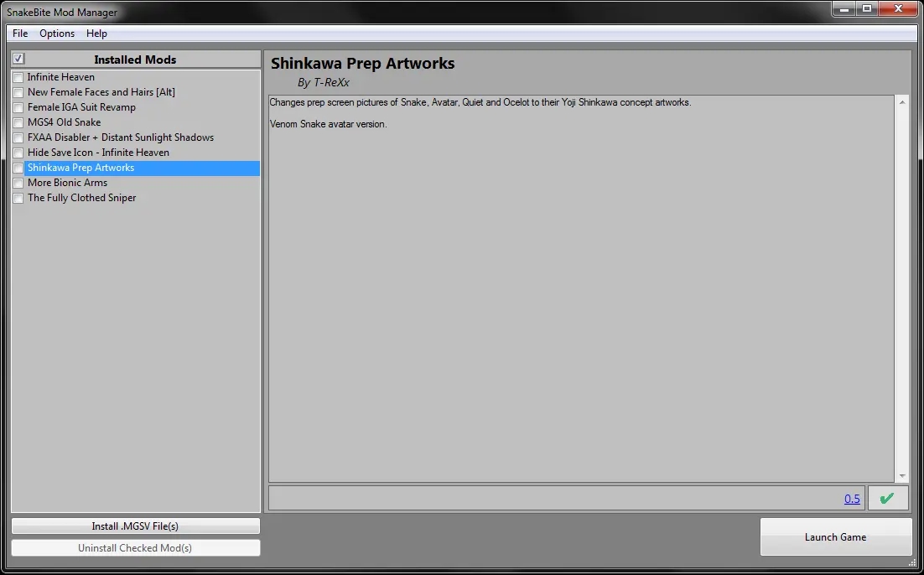Tick the FXAA Disabler mod checkbox

(x=18, y=137)
